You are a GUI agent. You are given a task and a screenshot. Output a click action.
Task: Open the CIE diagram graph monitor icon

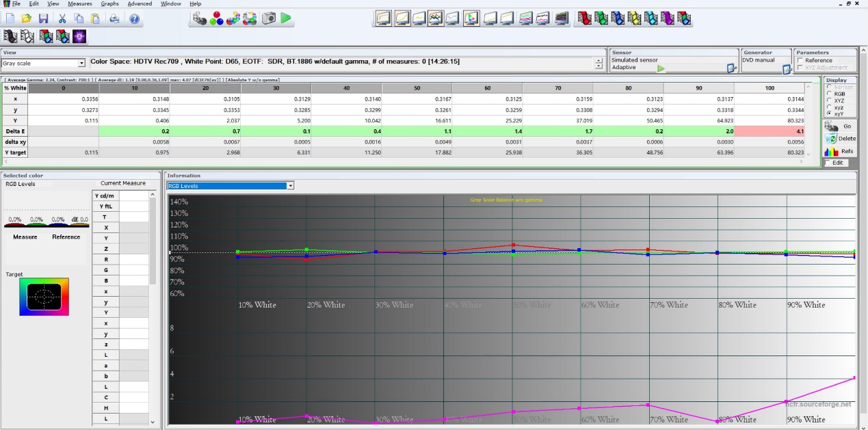pyautogui.click(x=471, y=18)
